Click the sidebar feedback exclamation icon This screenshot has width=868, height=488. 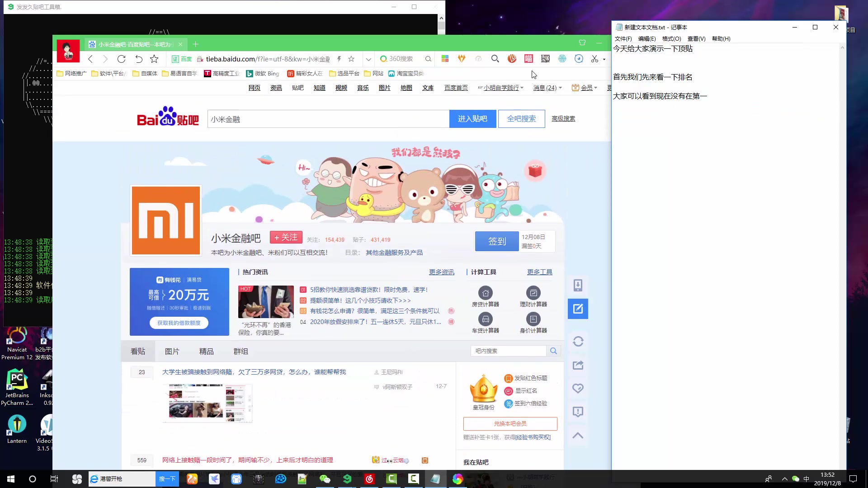pos(578,412)
